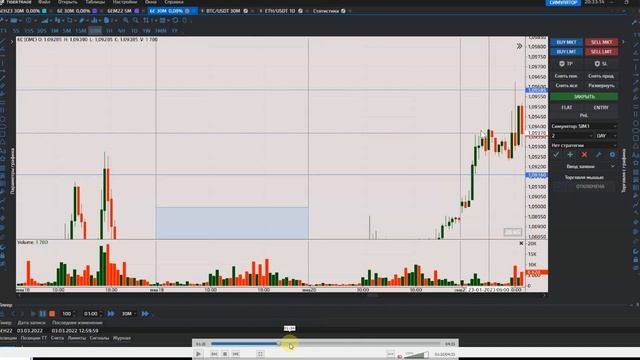The image size is (640, 360).
Task: Open the DAY order duration dropdown
Action: point(607,136)
